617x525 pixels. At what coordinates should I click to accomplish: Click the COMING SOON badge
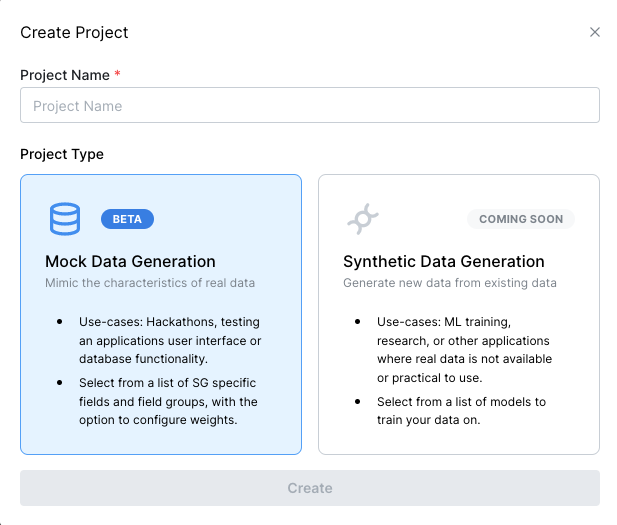tap(521, 219)
